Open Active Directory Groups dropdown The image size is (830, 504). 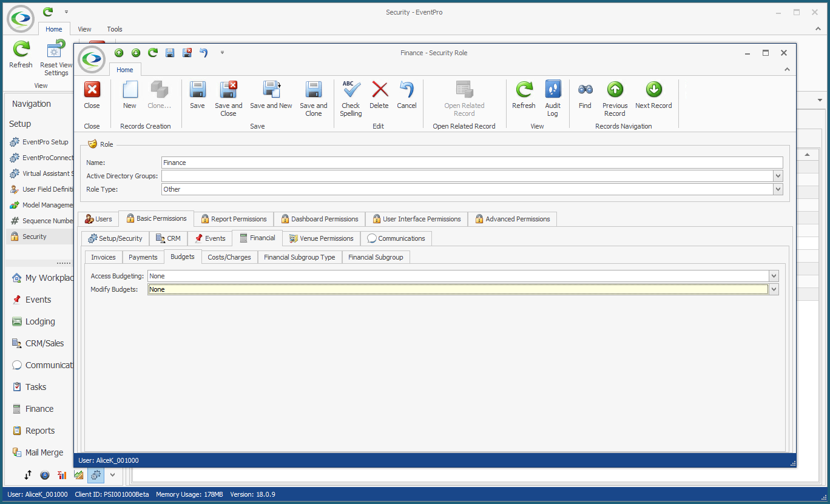click(778, 176)
